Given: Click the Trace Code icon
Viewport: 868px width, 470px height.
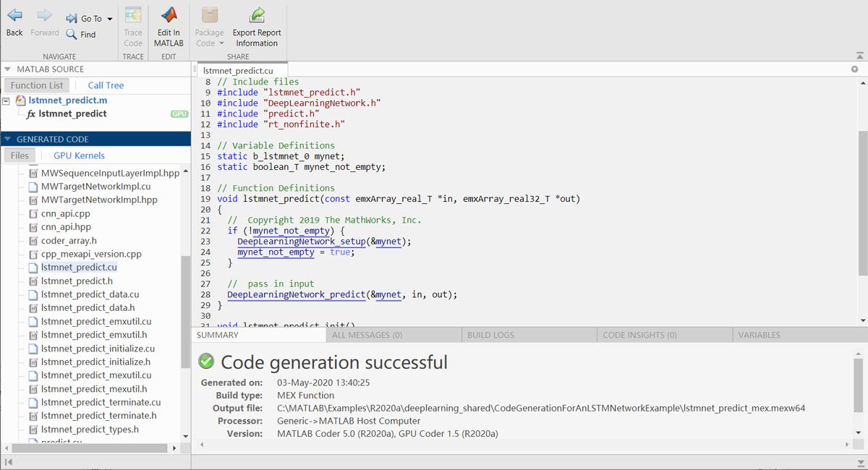Looking at the screenshot, I should (133, 16).
